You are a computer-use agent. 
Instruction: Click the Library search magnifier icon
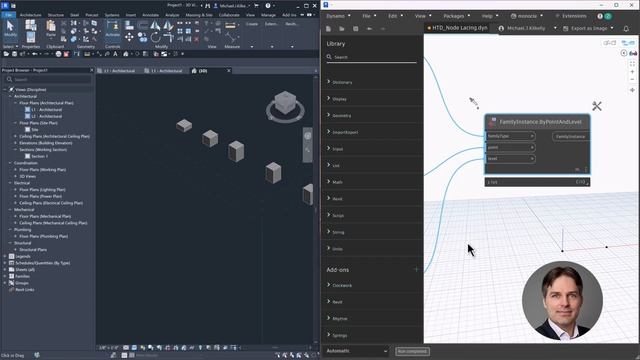point(329,57)
